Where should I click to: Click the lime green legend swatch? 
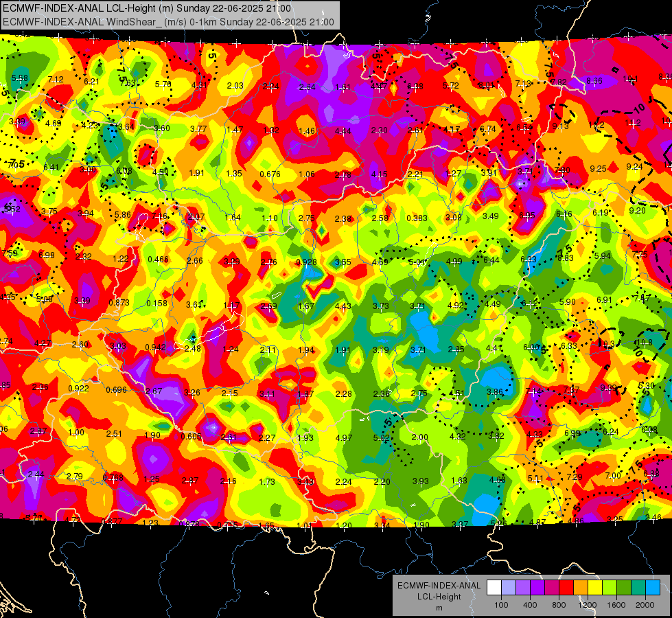coord(610,588)
